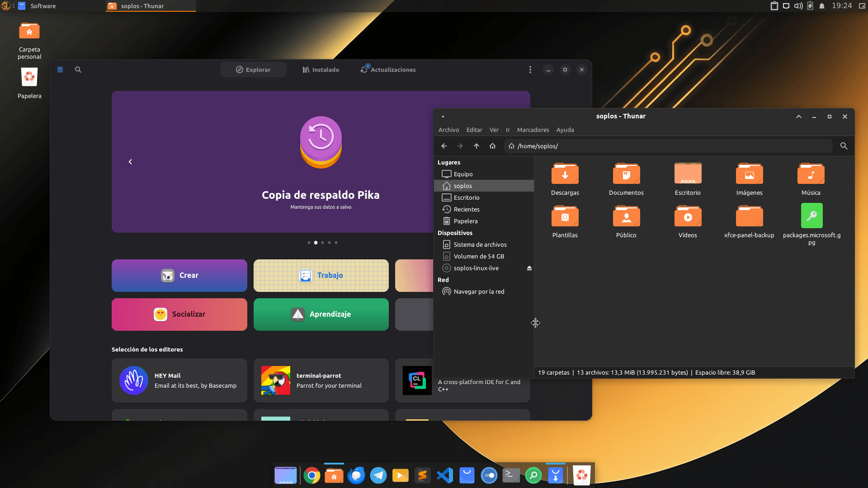
Task: Open Software window's three-dot menu
Action: [530, 70]
